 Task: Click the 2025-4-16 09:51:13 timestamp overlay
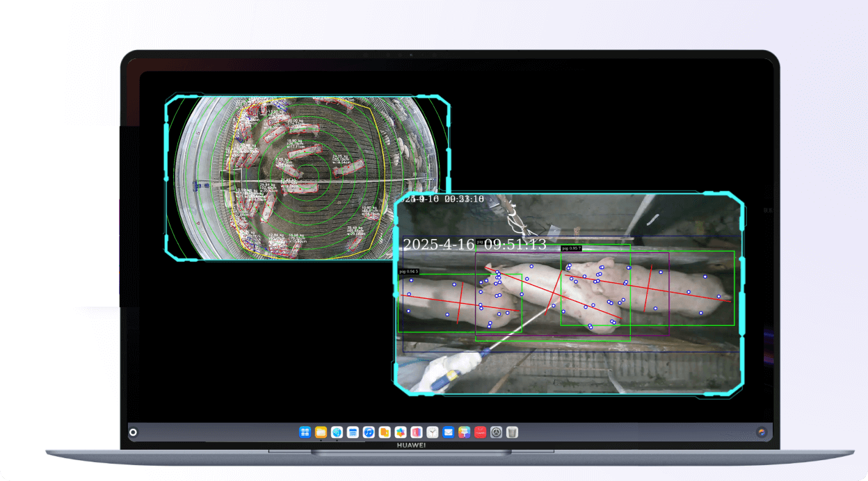pos(474,245)
